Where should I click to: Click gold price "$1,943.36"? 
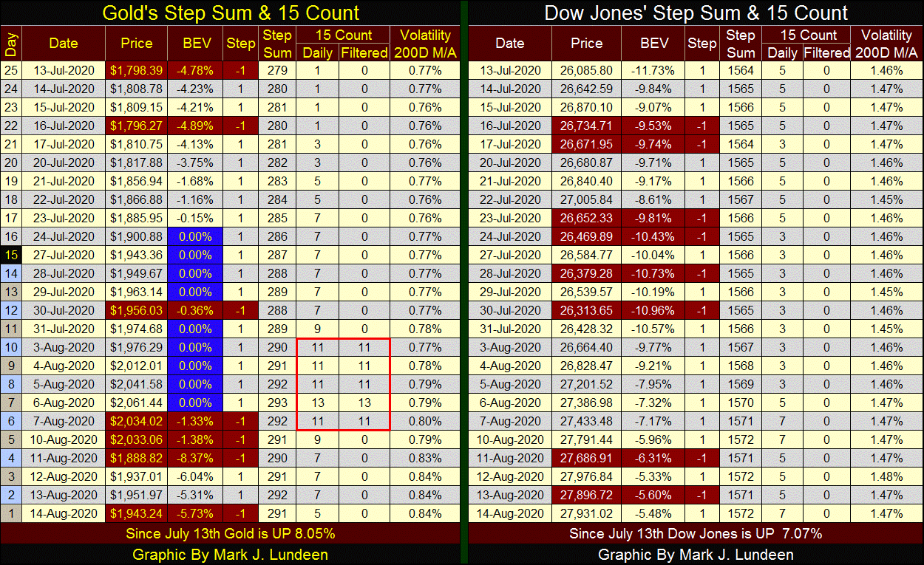pyautogui.click(x=137, y=255)
